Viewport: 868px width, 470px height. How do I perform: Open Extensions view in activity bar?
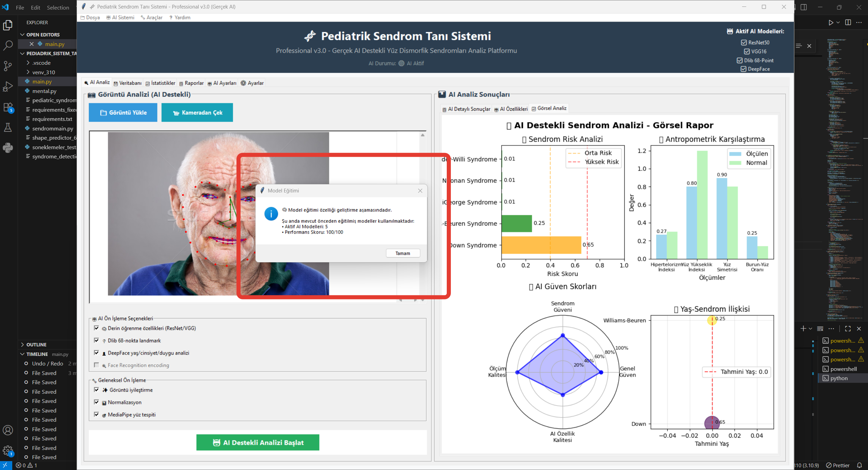coord(7,107)
